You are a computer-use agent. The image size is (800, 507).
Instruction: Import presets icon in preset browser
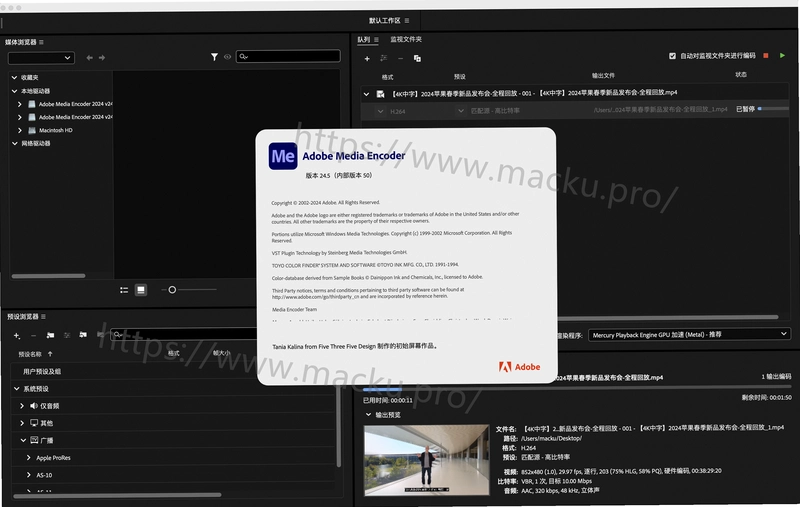pos(83,335)
